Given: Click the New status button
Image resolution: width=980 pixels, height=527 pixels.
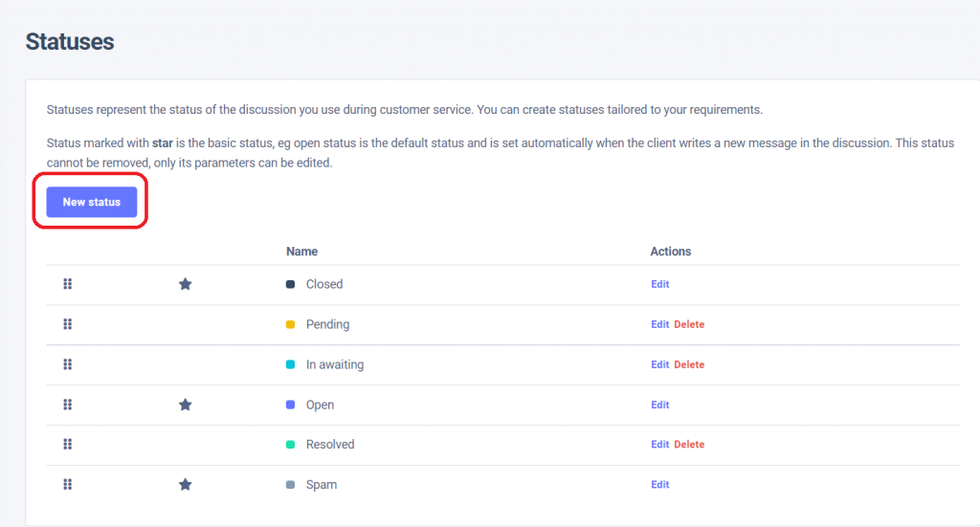Looking at the screenshot, I should (x=92, y=202).
